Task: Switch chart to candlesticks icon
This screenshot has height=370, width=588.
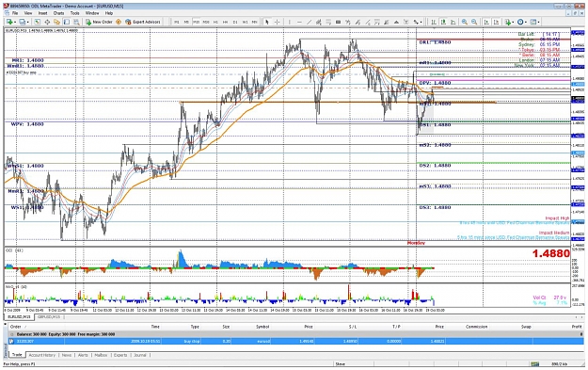Action: pos(443,22)
